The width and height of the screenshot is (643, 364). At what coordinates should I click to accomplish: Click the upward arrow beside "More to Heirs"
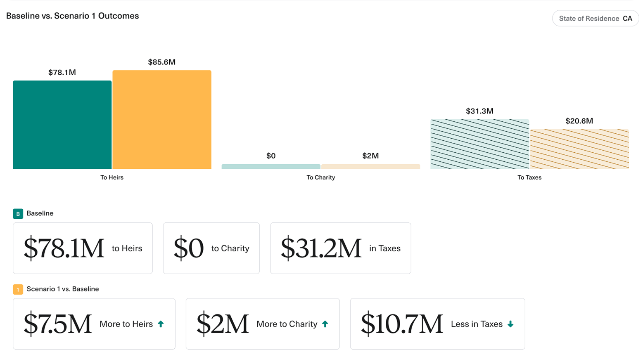tap(161, 324)
